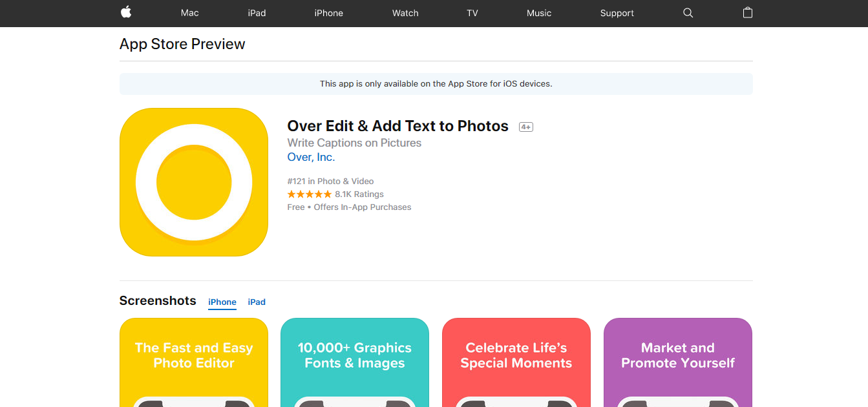The image size is (868, 407).
Task: Open the iPhone navigation menu item
Action: coord(329,13)
